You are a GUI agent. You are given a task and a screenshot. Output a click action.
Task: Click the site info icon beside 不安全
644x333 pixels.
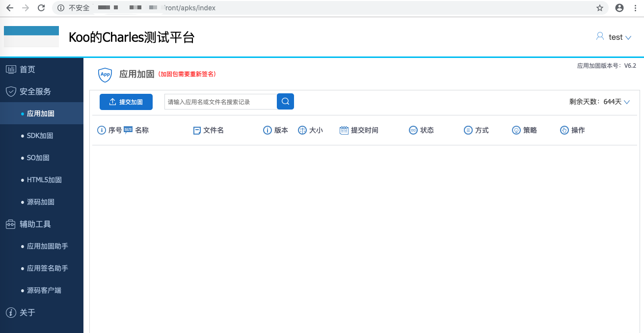(x=61, y=8)
